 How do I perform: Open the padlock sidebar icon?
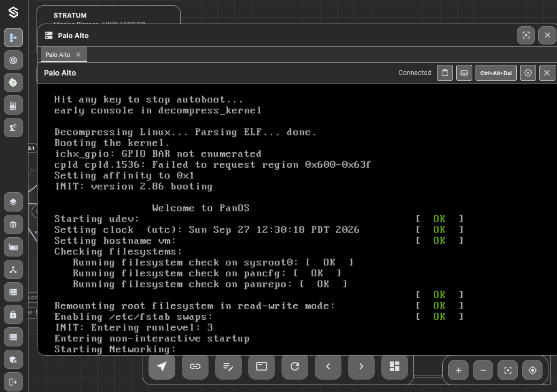[13, 315]
